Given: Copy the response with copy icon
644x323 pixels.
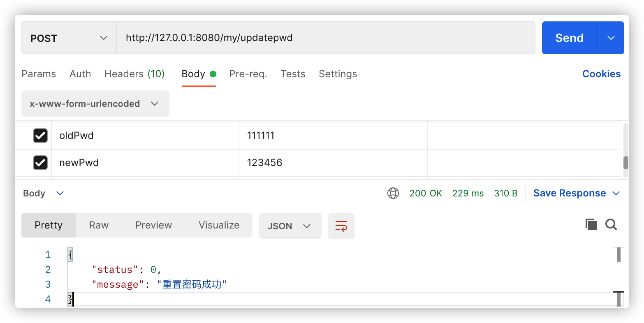Looking at the screenshot, I should click(x=591, y=224).
